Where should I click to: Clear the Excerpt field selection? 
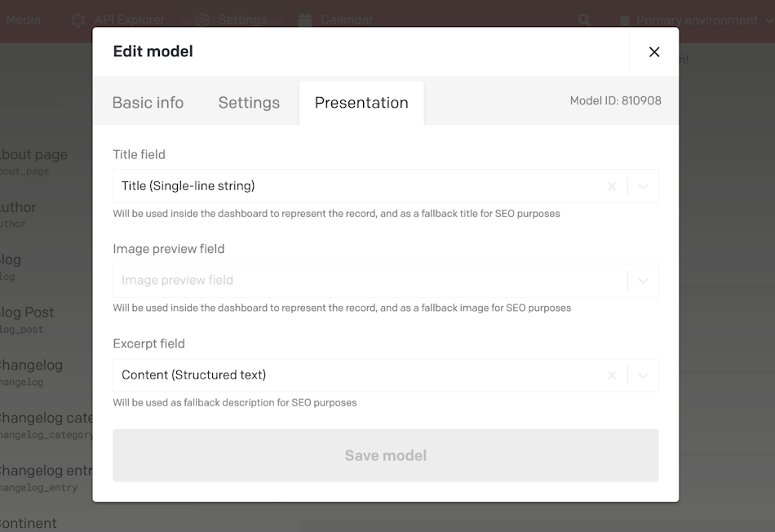[612, 375]
